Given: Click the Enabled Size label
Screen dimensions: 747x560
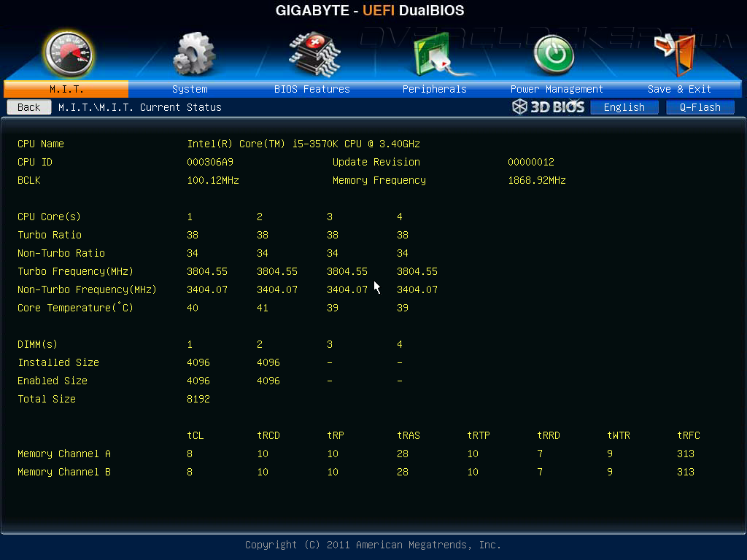Looking at the screenshot, I should (x=53, y=381).
